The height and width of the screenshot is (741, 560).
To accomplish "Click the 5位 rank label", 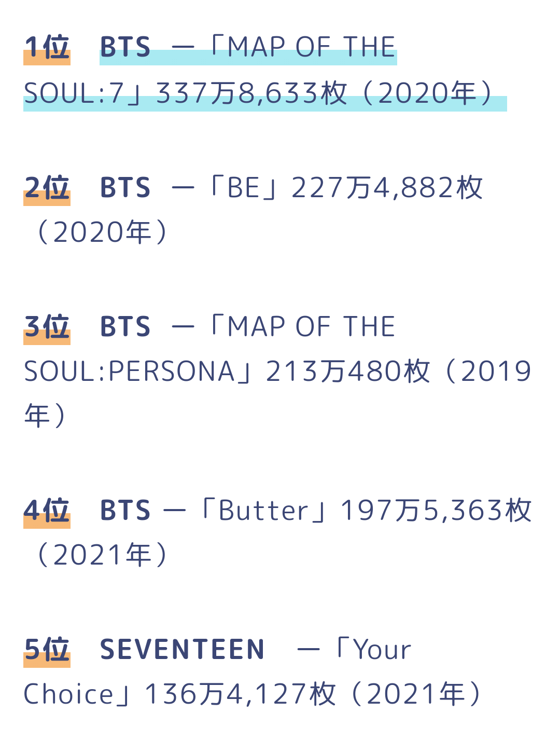I will click(x=47, y=650).
